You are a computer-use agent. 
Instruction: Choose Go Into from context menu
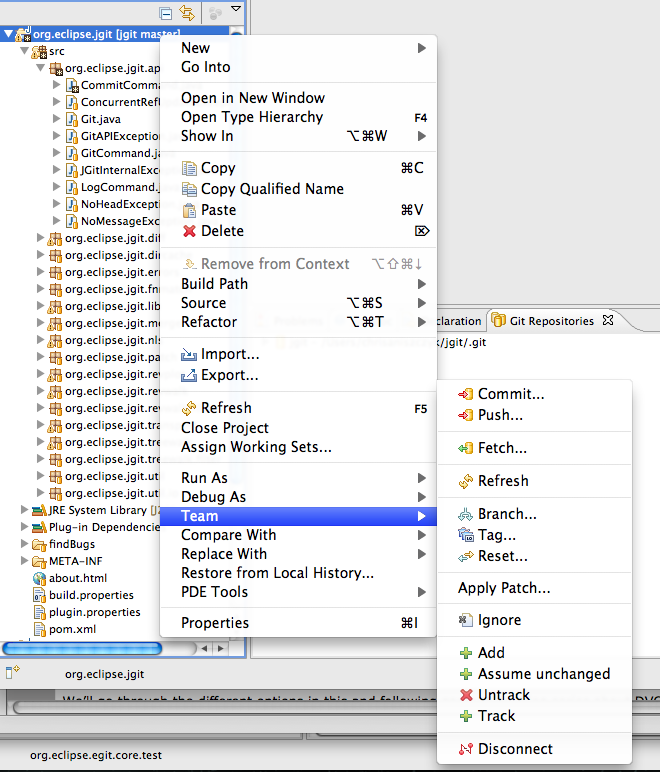(298, 67)
